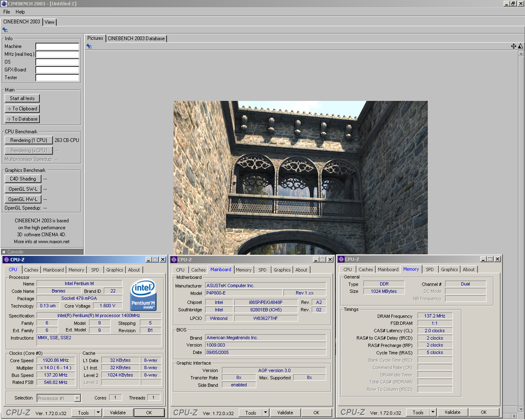The width and height of the screenshot is (525, 420).
Task: Open Tools dropdown arrow in Memory CPU-Z window
Action: (x=433, y=412)
